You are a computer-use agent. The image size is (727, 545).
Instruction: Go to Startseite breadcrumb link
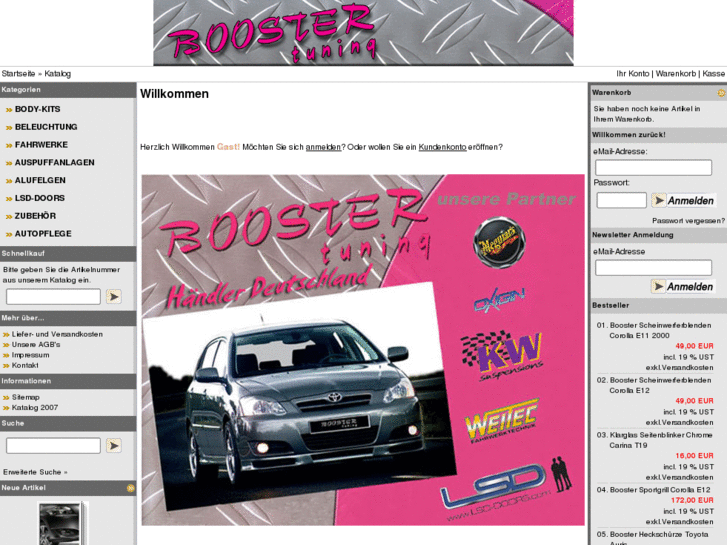19,74
